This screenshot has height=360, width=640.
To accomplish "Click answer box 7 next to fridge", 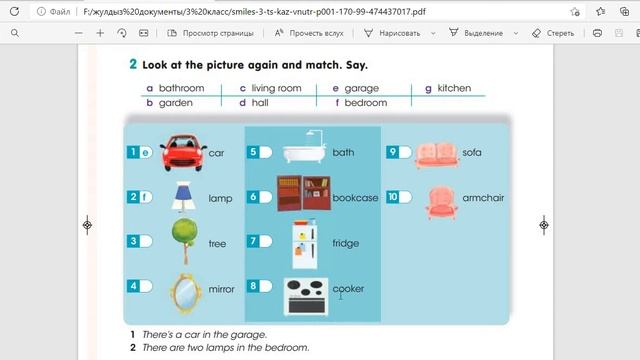I will (266, 241).
